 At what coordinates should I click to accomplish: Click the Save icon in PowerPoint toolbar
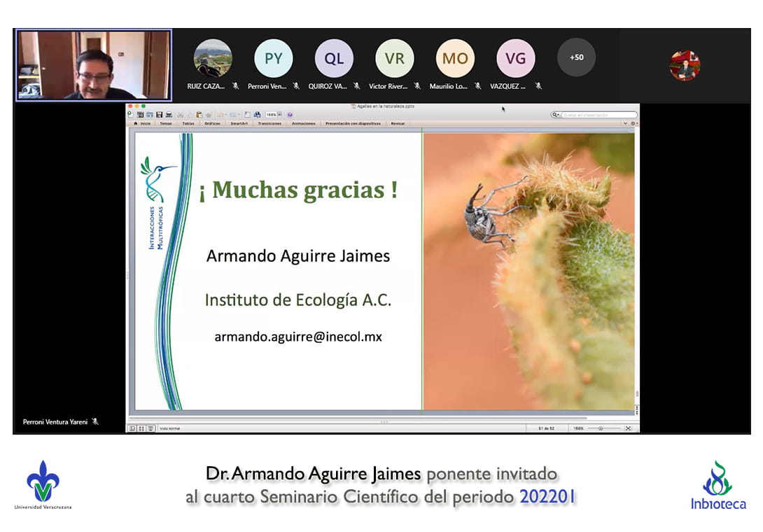click(160, 115)
